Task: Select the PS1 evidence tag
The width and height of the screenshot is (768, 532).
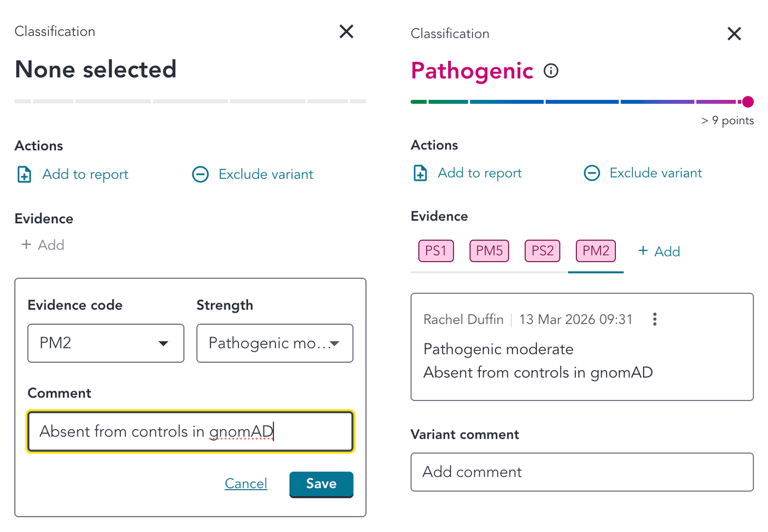Action: pyautogui.click(x=436, y=251)
